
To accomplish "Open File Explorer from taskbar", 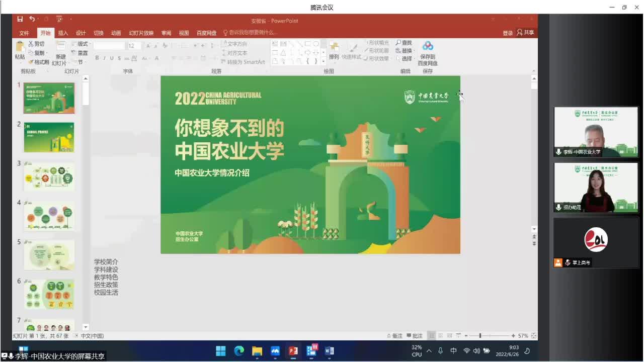I will (x=257, y=351).
